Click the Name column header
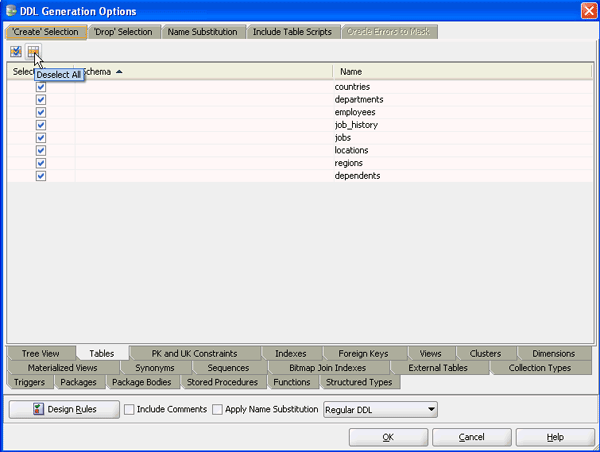 462,72
